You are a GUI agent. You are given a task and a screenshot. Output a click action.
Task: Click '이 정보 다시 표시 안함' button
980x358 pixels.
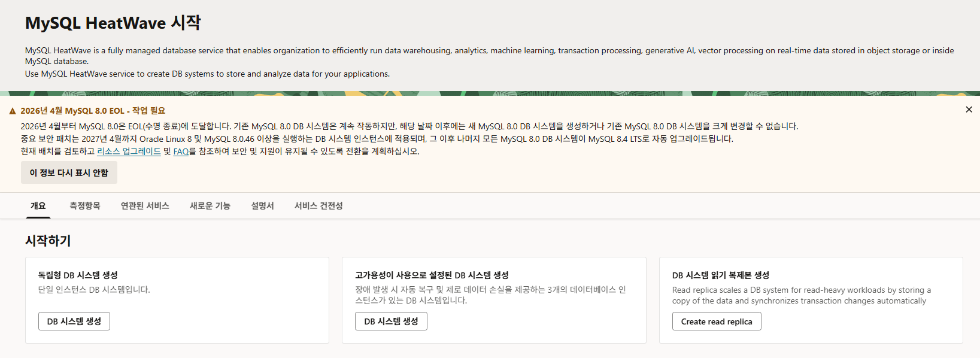pos(69,172)
